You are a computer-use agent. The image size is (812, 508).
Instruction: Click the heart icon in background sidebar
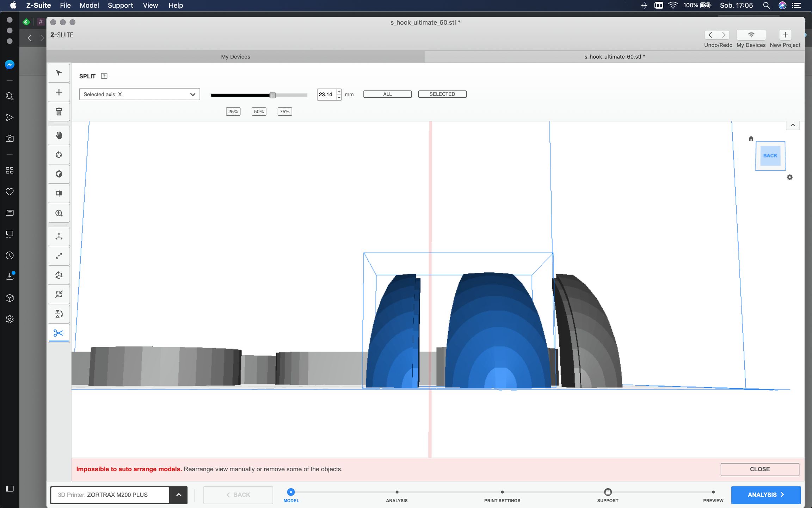pyautogui.click(x=10, y=192)
